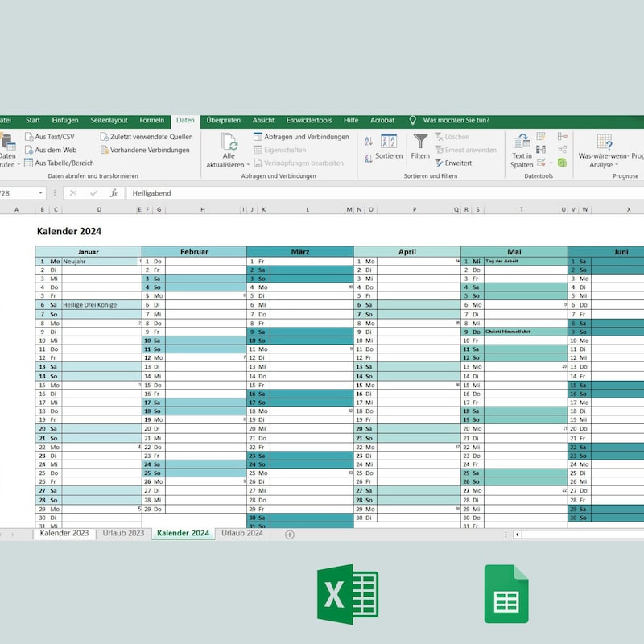Click the Aus Tabelle/Bereich icon
644x644 pixels.
tap(28, 163)
